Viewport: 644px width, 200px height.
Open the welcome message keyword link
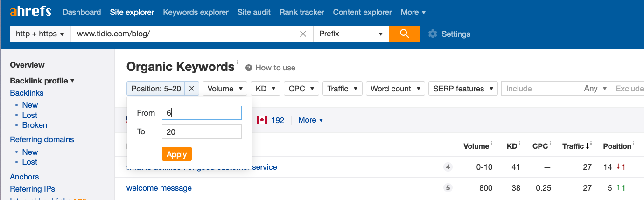point(159,188)
